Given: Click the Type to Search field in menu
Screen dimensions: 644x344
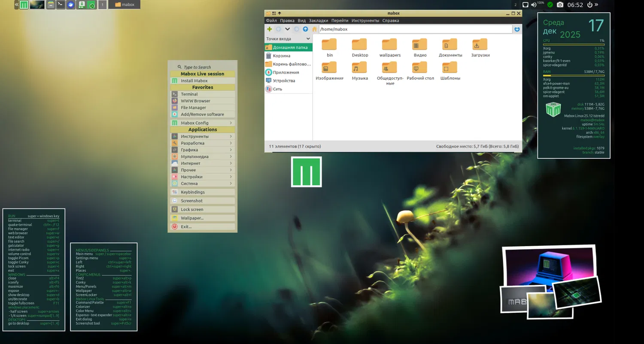Looking at the screenshot, I should (203, 67).
